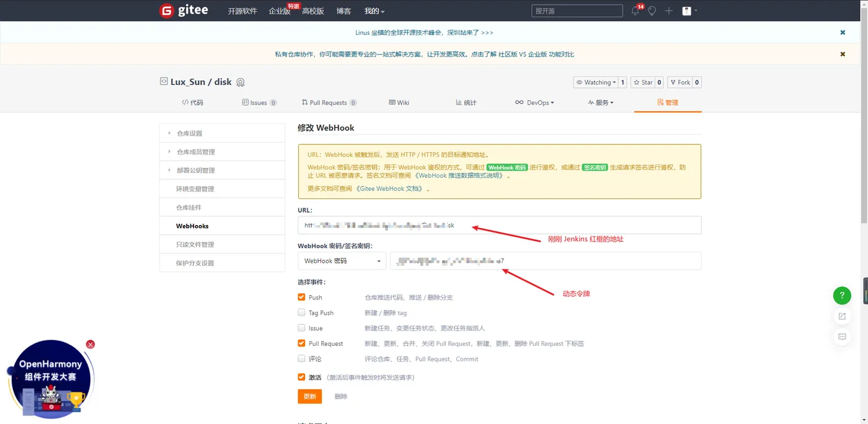Select 保护分支设置 in sidebar
868x424 pixels.
tap(222, 263)
